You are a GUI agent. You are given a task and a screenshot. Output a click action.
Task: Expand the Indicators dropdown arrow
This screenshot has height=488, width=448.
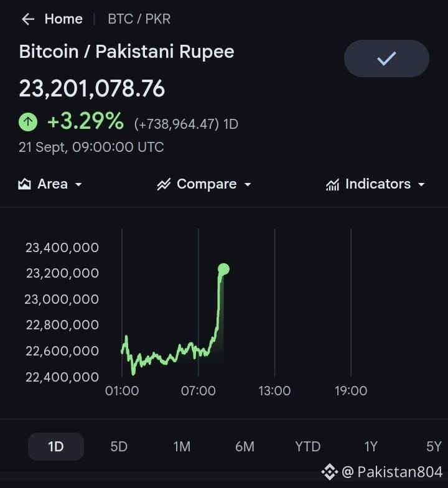coord(421,184)
